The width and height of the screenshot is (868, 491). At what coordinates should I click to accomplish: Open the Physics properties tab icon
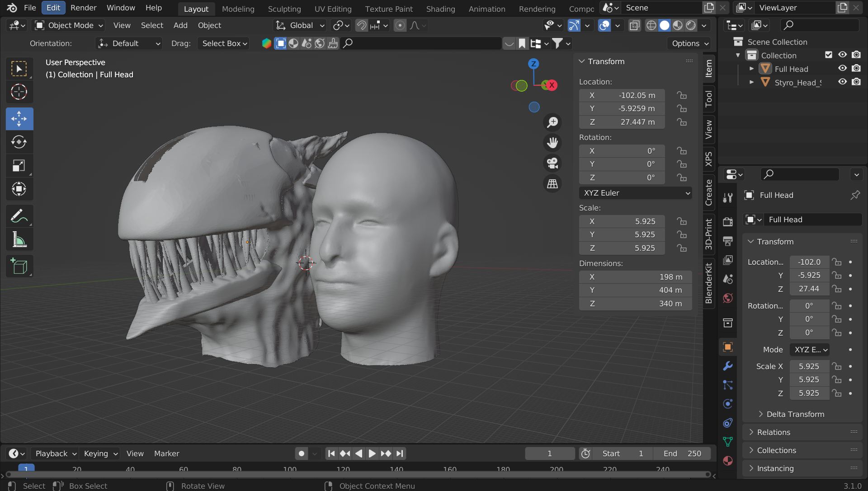point(728,404)
